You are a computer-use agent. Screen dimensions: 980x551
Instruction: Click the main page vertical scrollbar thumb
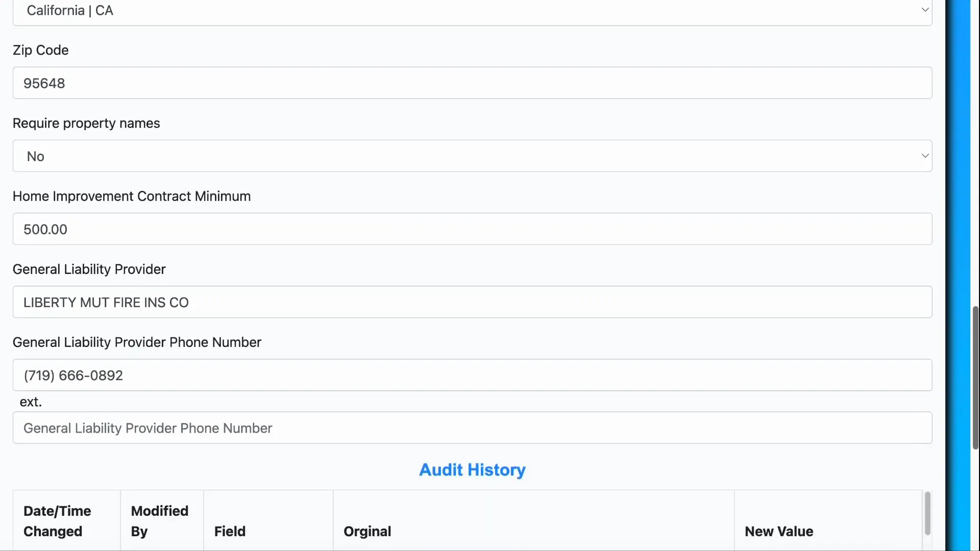(x=975, y=378)
